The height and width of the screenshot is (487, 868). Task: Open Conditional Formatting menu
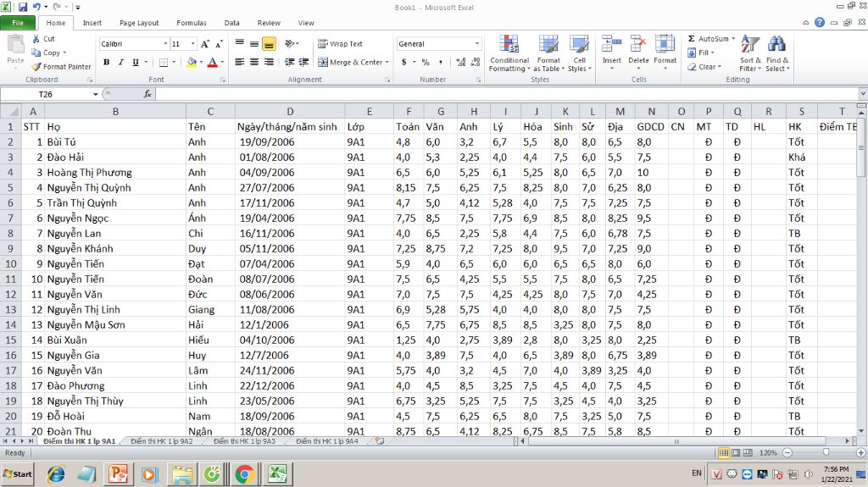(509, 53)
